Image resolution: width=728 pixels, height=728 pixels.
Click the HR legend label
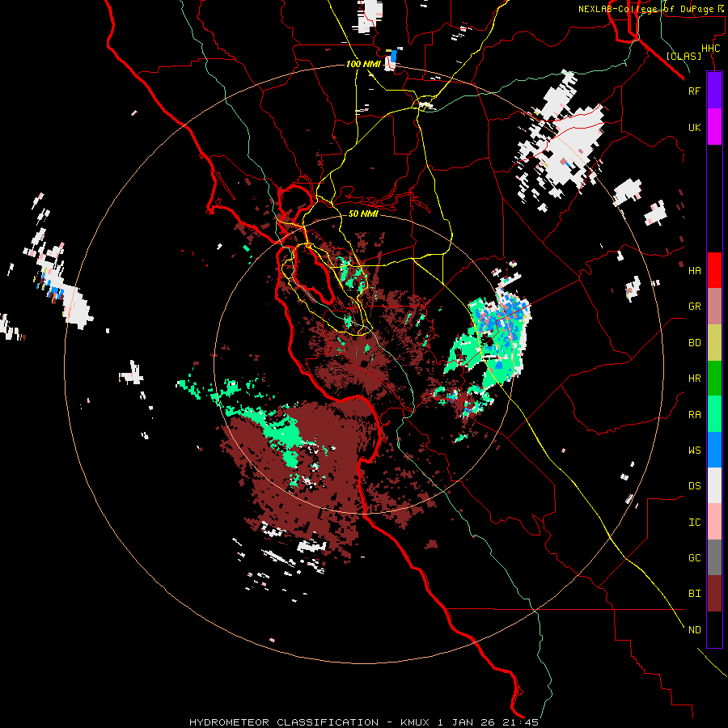694,379
